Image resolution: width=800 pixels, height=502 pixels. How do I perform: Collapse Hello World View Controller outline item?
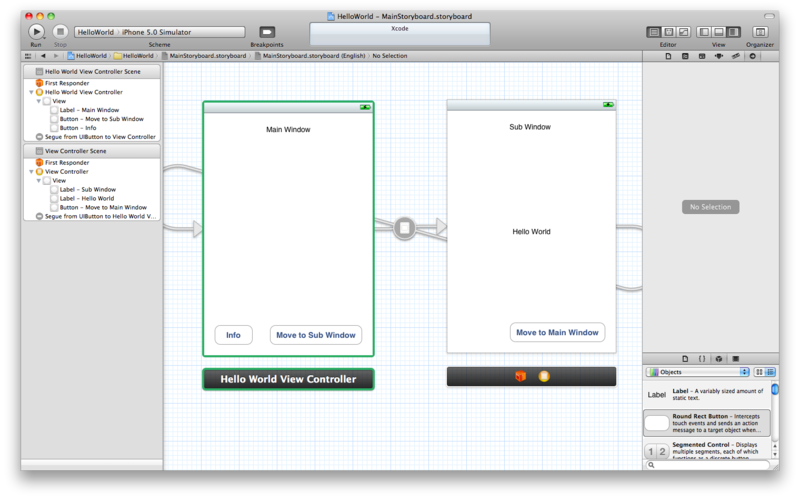coord(32,92)
